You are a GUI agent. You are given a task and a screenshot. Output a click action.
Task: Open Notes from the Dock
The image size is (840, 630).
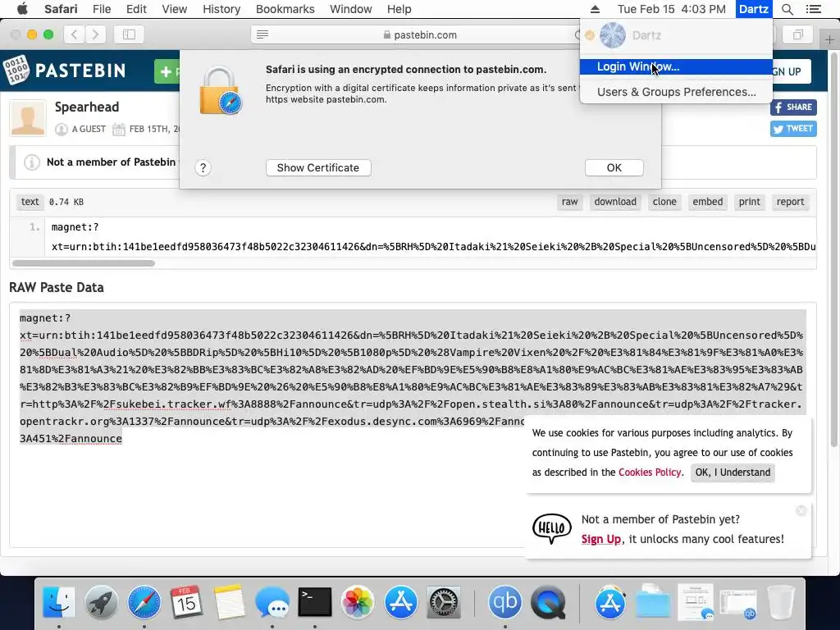click(x=230, y=602)
